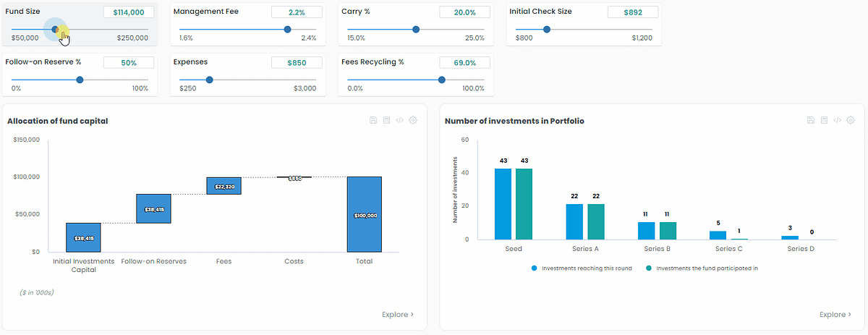Open embed code icon in Number of investments panel
The height and width of the screenshot is (335, 868).
(837, 120)
